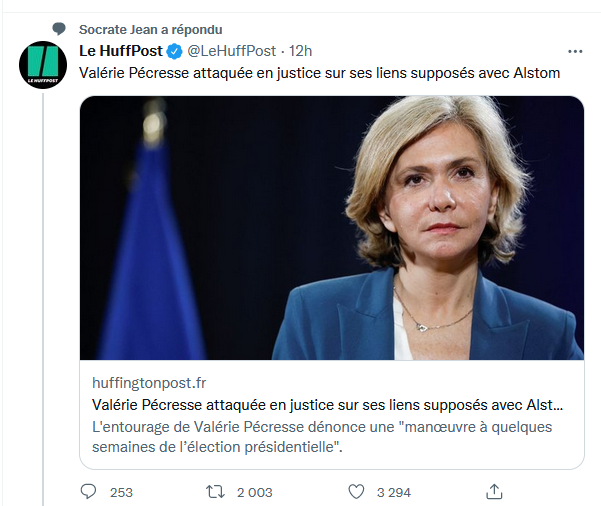Click the reply speech bubble icon
The width and height of the screenshot is (601, 506).
(x=89, y=491)
